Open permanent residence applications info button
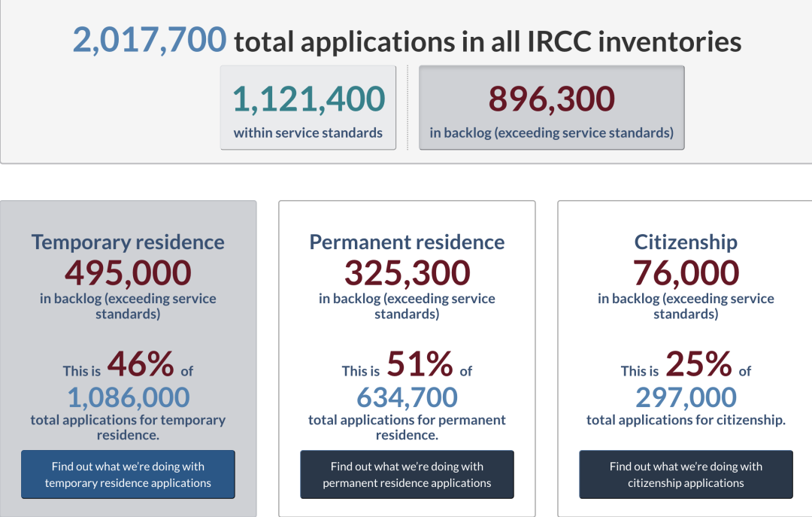This screenshot has height=517, width=812. [x=407, y=474]
